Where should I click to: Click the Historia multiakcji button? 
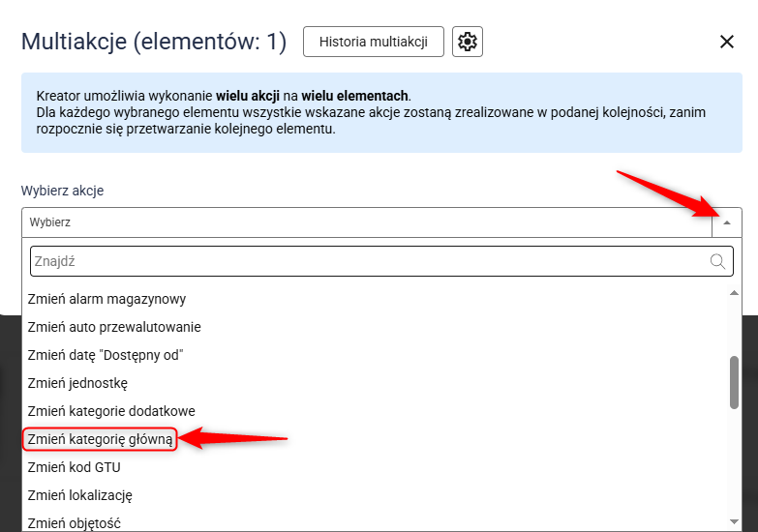pos(373,42)
